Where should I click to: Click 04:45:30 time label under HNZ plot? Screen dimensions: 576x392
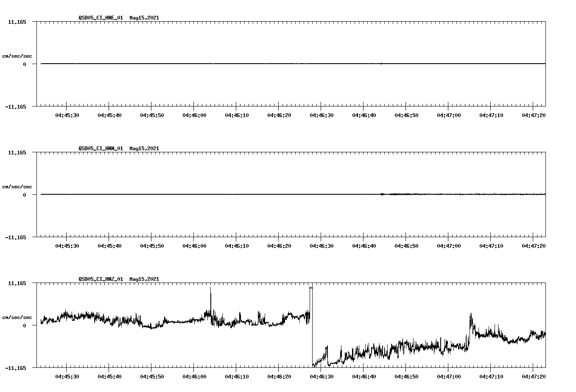[x=67, y=376]
